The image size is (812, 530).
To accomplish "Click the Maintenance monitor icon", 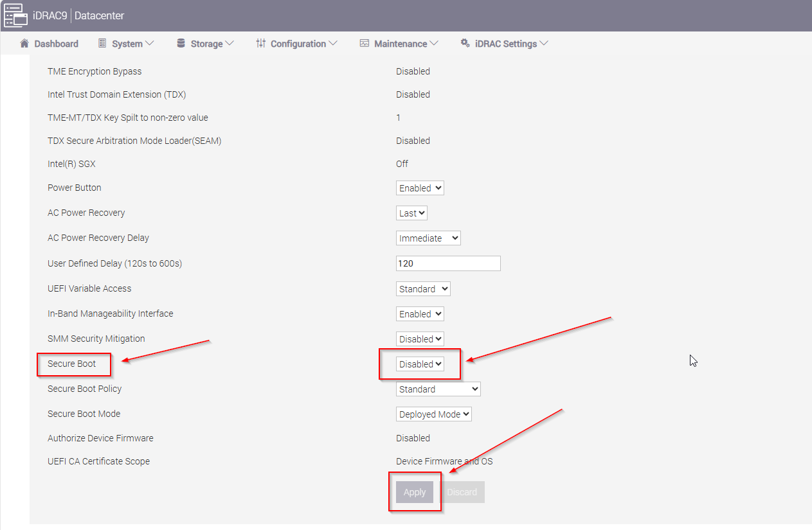I will [x=365, y=44].
